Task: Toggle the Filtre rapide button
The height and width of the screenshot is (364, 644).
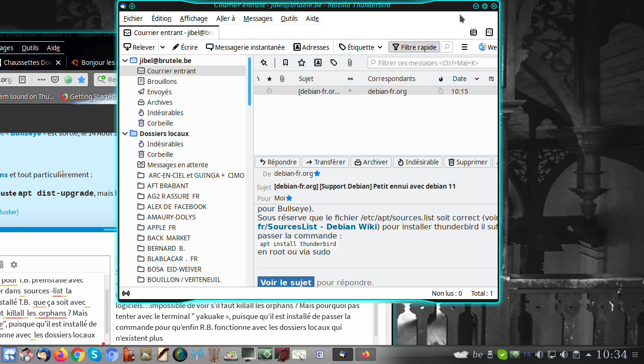Action: [x=414, y=47]
